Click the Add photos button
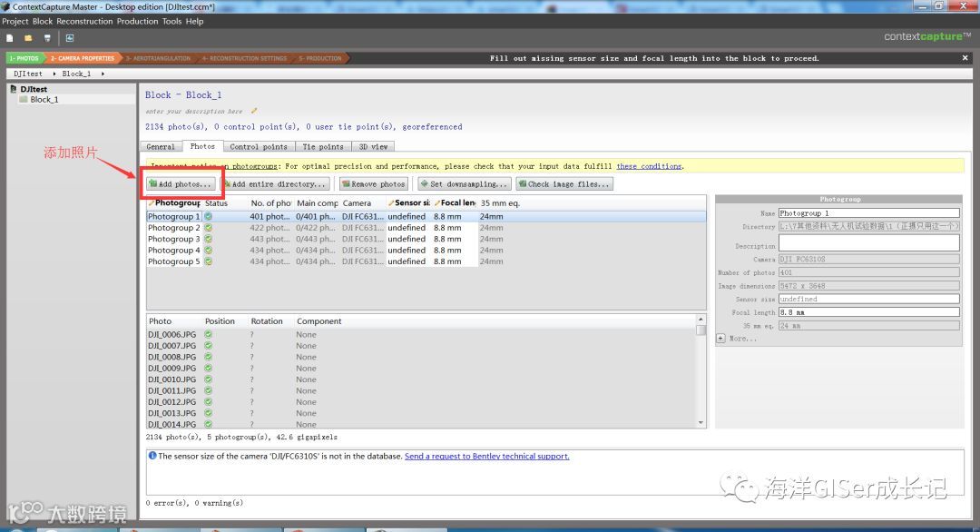 click(181, 183)
